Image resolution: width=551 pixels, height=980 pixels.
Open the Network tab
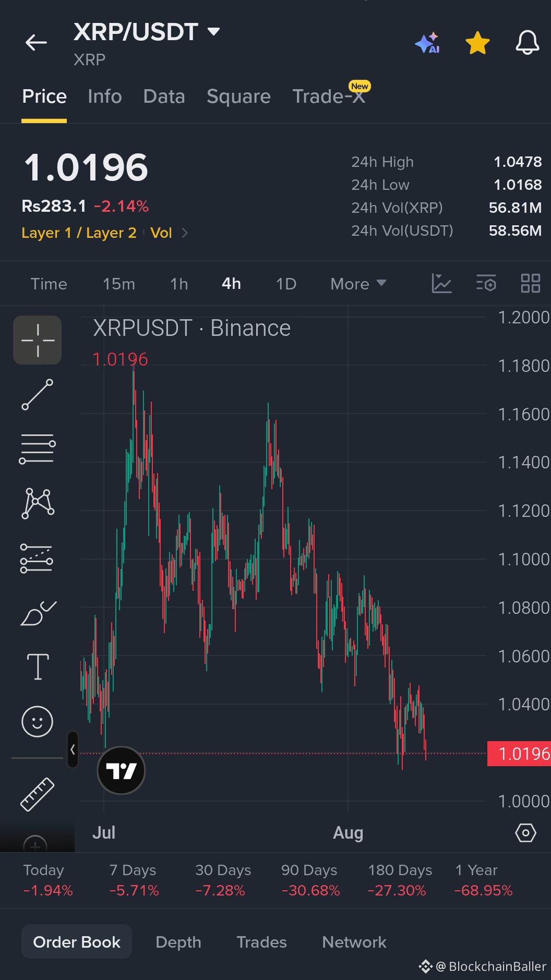tap(354, 942)
